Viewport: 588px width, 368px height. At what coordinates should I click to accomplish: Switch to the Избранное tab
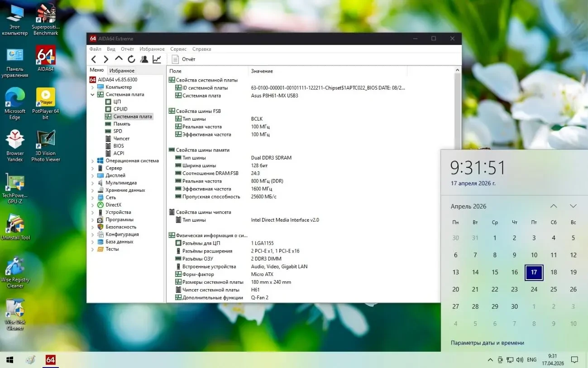pos(122,70)
